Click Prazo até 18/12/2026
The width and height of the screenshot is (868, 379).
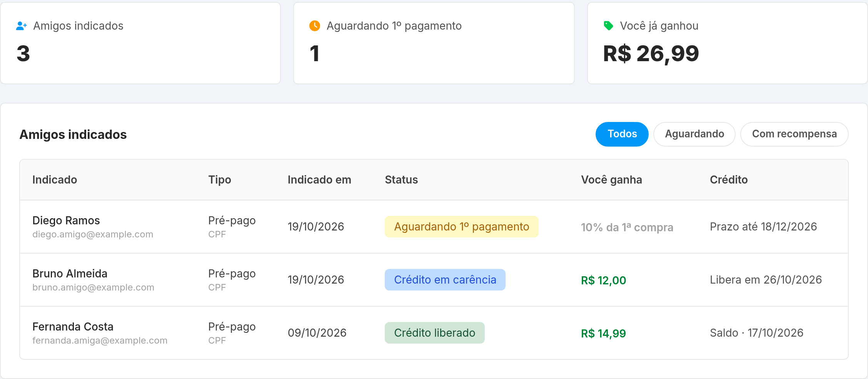pyautogui.click(x=763, y=227)
